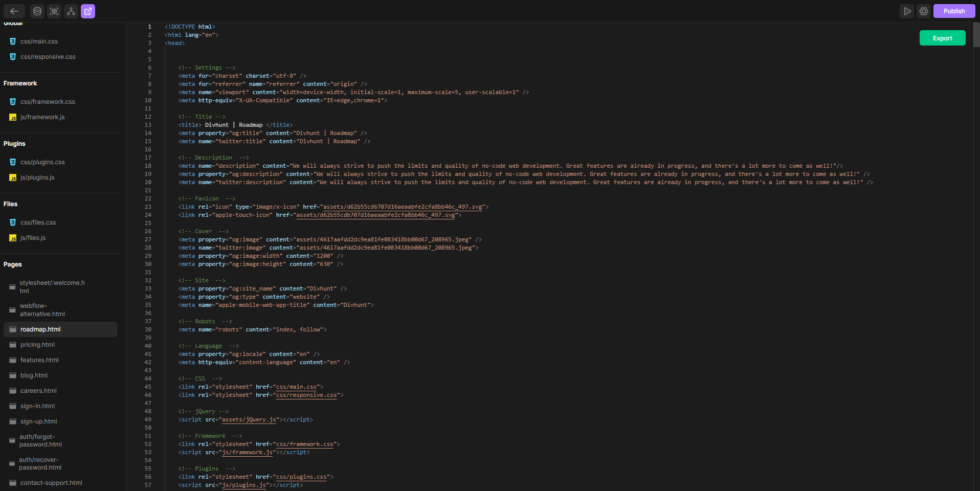Select contact-support.html page
Screen dimensions: 980x491
[51, 482]
